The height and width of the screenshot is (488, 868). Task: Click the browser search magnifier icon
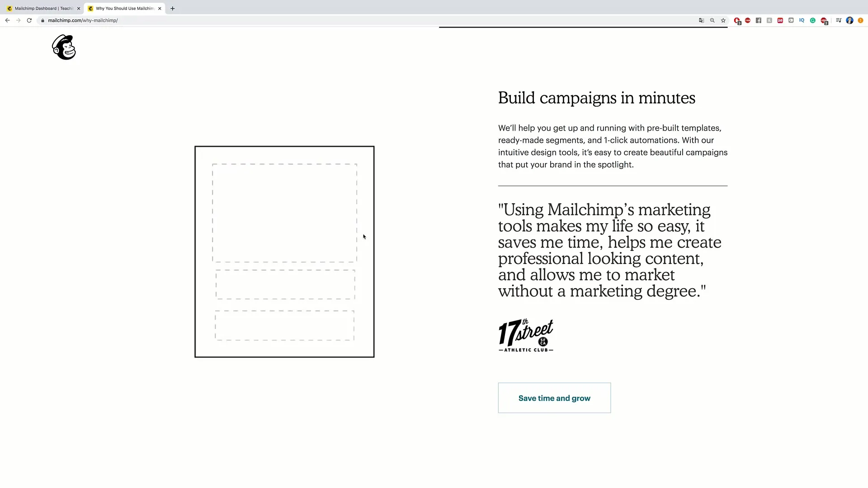coord(712,20)
